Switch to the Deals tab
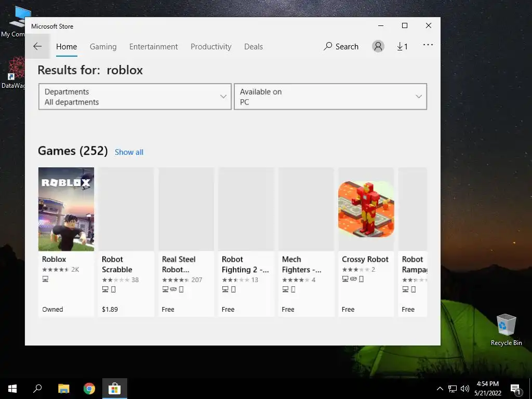Screen dimensions: 532x399 tap(254, 46)
